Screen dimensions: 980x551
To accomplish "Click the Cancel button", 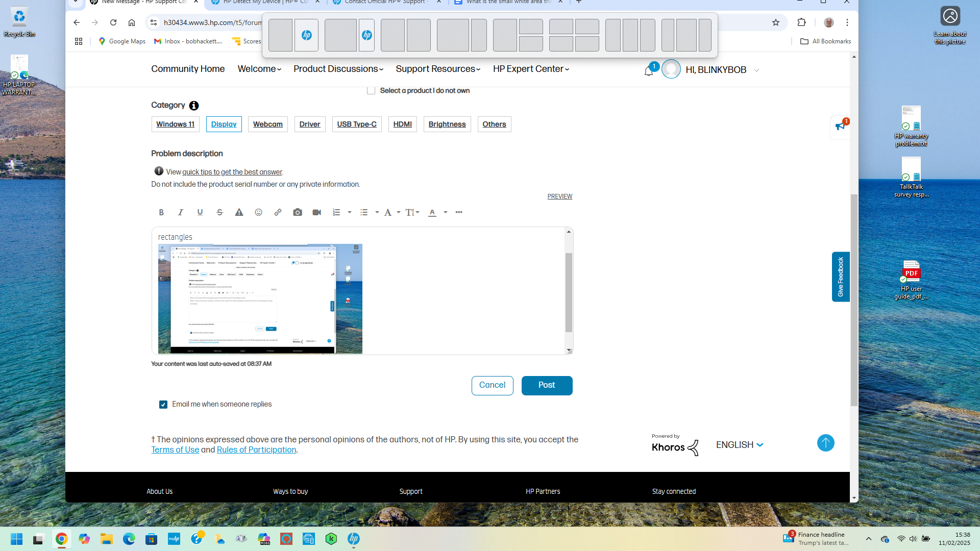I will [492, 386].
